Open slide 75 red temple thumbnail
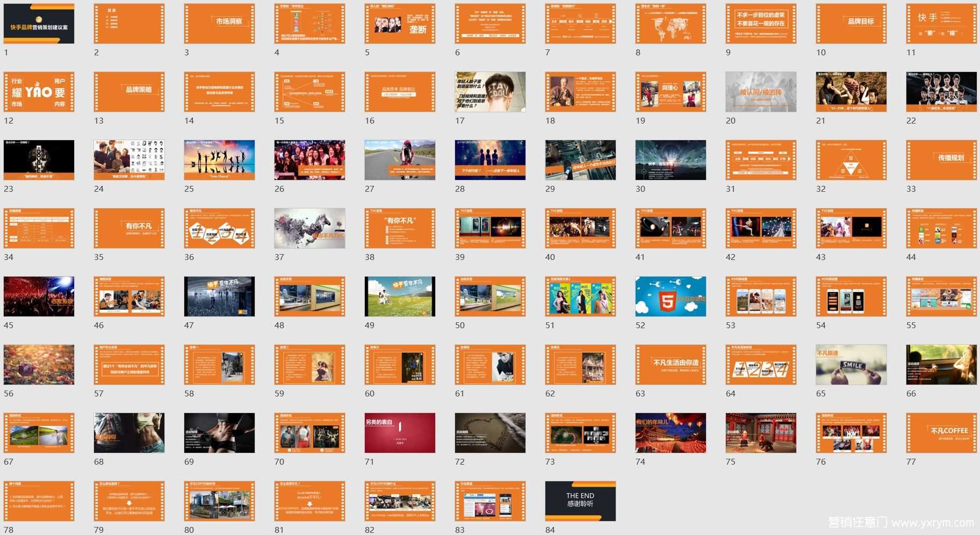 (761, 433)
